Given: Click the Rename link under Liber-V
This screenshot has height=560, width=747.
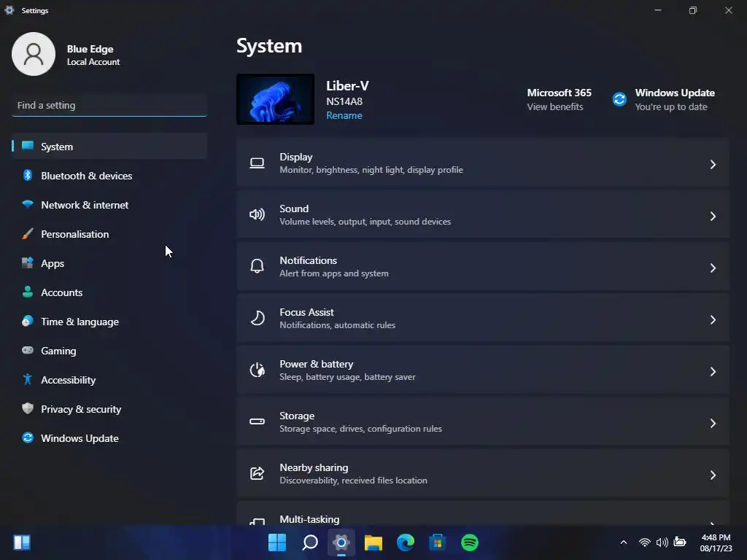Looking at the screenshot, I should tap(344, 115).
